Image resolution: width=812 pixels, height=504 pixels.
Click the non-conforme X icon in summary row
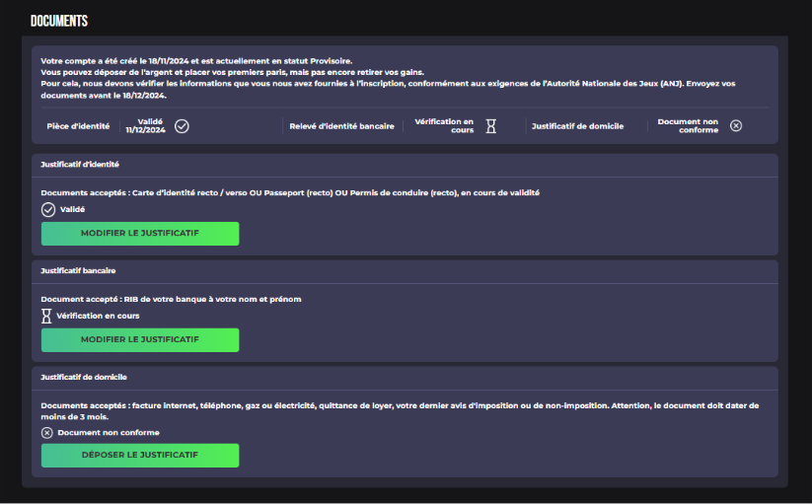tap(736, 125)
